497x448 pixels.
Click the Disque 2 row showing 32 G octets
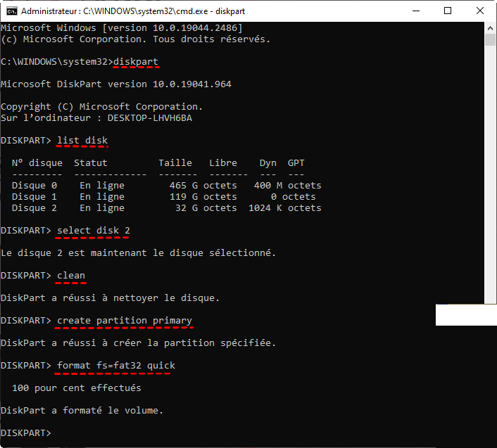166,208
